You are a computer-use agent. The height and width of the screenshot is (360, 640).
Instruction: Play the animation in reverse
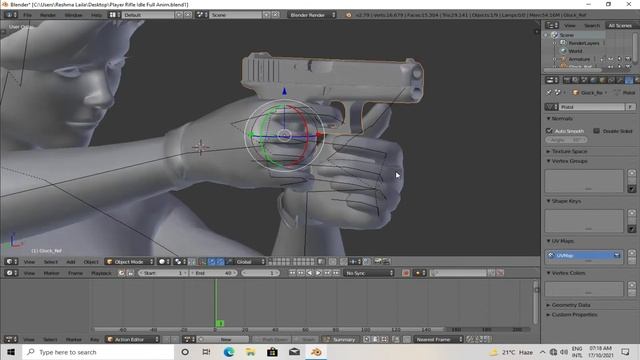click(x=310, y=273)
